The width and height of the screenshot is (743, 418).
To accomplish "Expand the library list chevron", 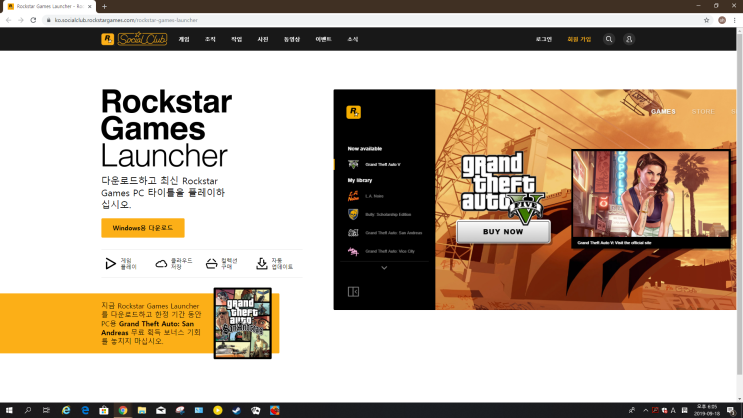I will click(384, 268).
